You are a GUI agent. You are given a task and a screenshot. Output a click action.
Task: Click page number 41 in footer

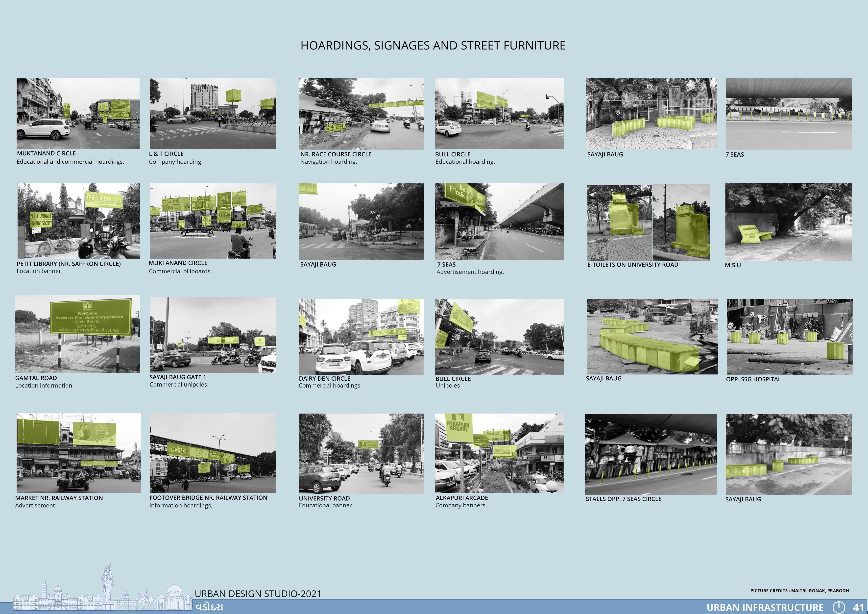pyautogui.click(x=858, y=607)
